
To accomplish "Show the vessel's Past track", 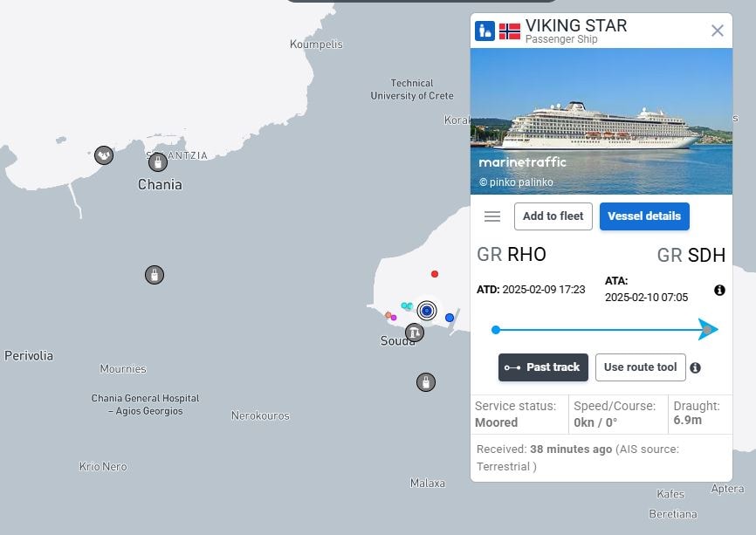I will point(543,367).
